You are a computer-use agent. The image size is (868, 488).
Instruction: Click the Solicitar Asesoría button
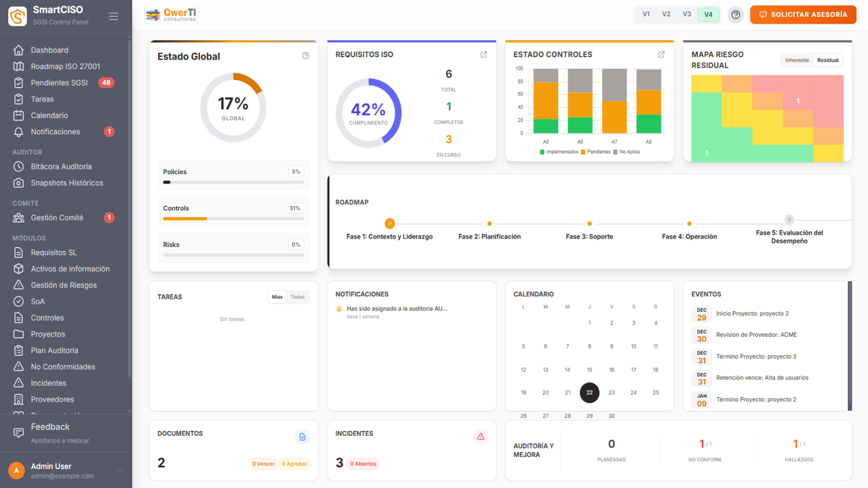[x=802, y=15]
